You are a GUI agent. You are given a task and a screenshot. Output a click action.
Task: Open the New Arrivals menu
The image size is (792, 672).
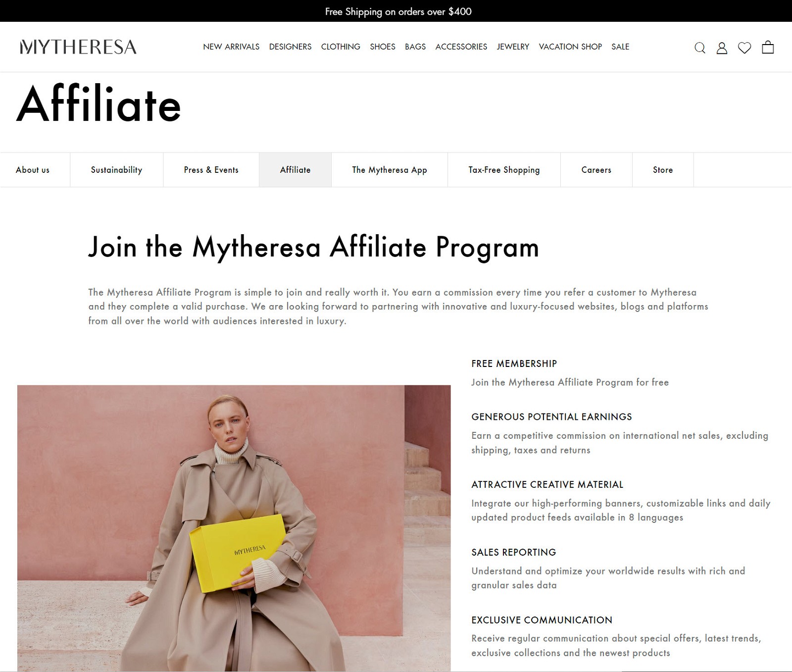point(231,47)
